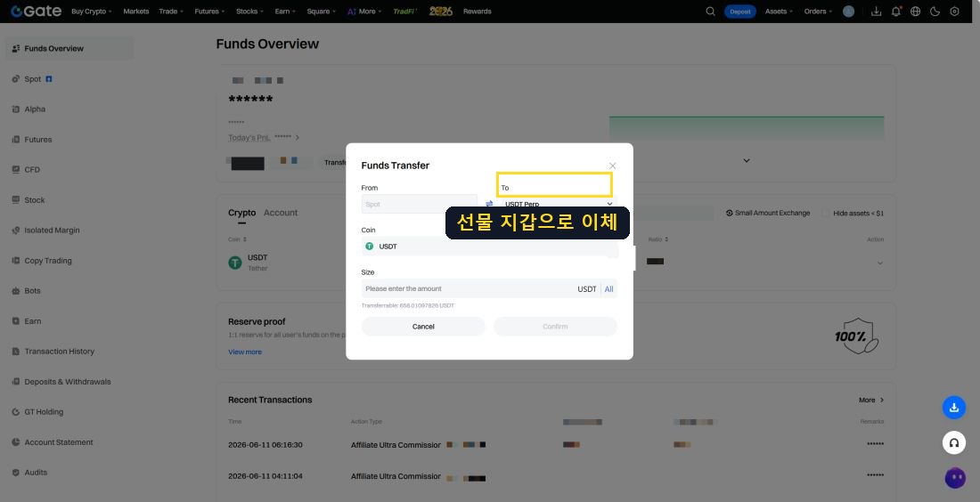
Task: Toggle Hide assets < $1 checkbox
Action: (x=826, y=213)
